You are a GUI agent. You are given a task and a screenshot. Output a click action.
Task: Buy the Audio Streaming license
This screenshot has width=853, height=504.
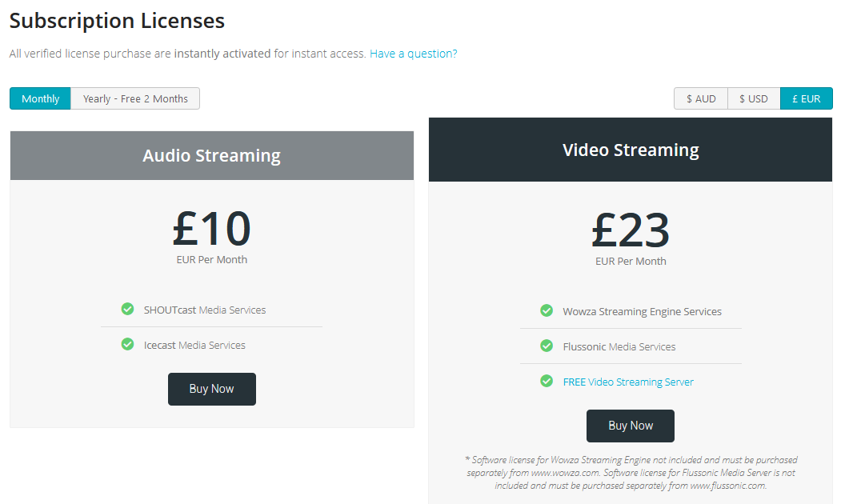[211, 389]
